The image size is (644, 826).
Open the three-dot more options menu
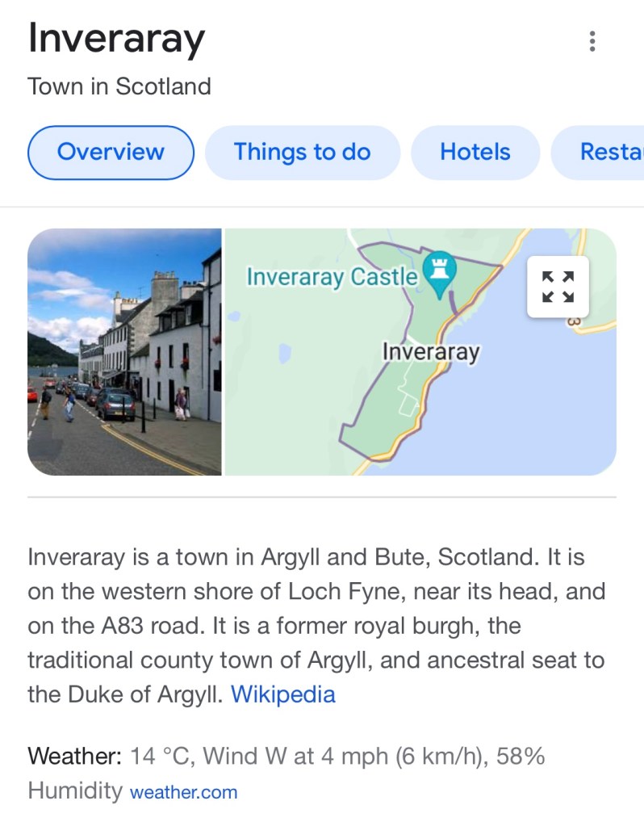[592, 41]
